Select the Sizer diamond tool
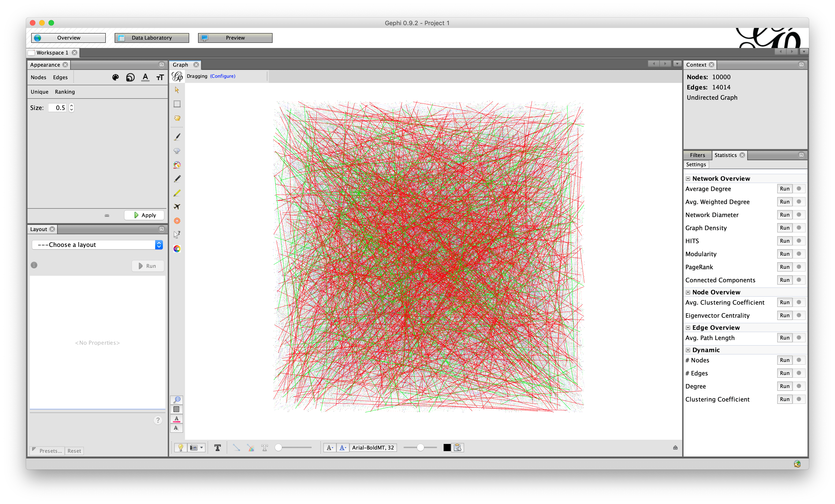The width and height of the screenshot is (835, 504). (x=177, y=151)
